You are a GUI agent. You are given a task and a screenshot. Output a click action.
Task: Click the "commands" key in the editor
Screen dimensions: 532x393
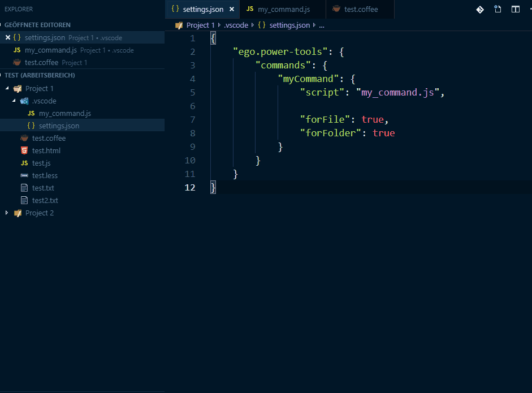[x=283, y=66]
